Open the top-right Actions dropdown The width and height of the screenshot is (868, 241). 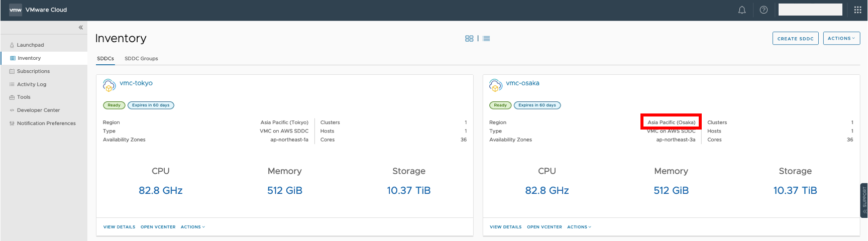(841, 38)
